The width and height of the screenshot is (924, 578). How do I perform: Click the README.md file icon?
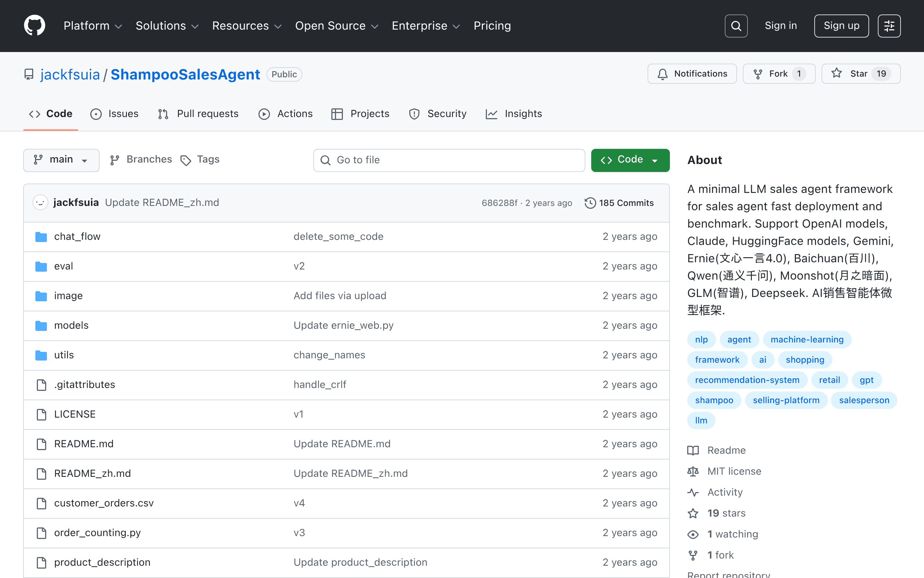pos(41,444)
